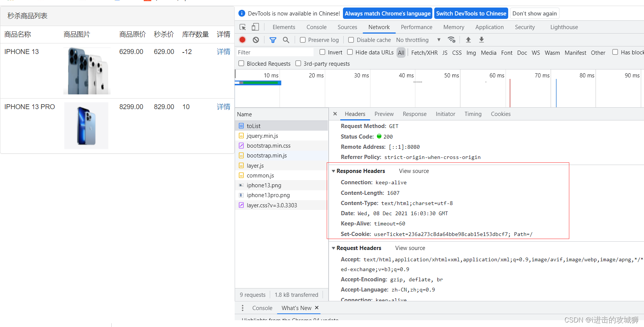The image size is (644, 327).
Task: Click Always match Chrome's language button
Action: [x=387, y=14]
